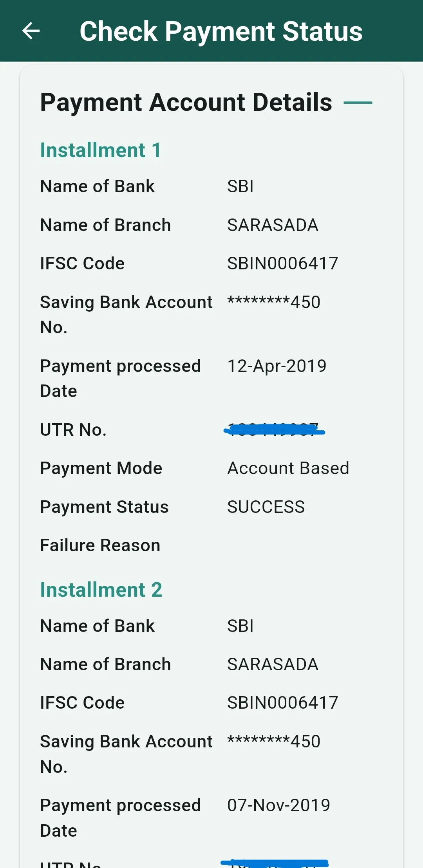The width and height of the screenshot is (423, 868).
Task: Select Installment 2 IFSC Code value
Action: [x=282, y=703]
